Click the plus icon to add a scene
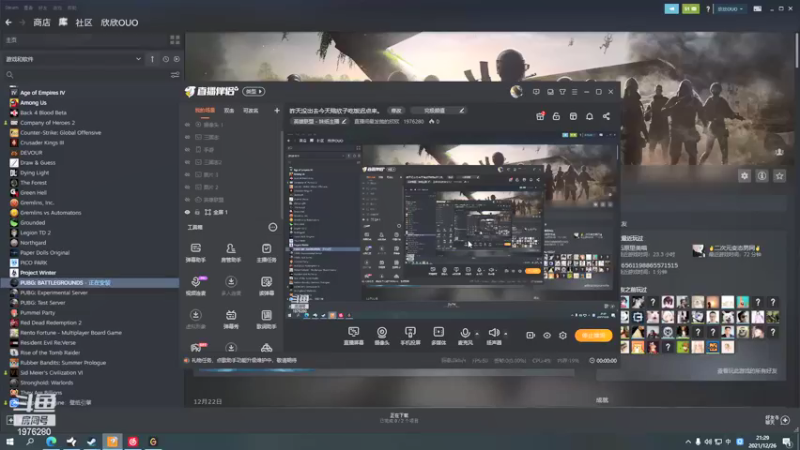This screenshot has width=800, height=450. [x=277, y=110]
